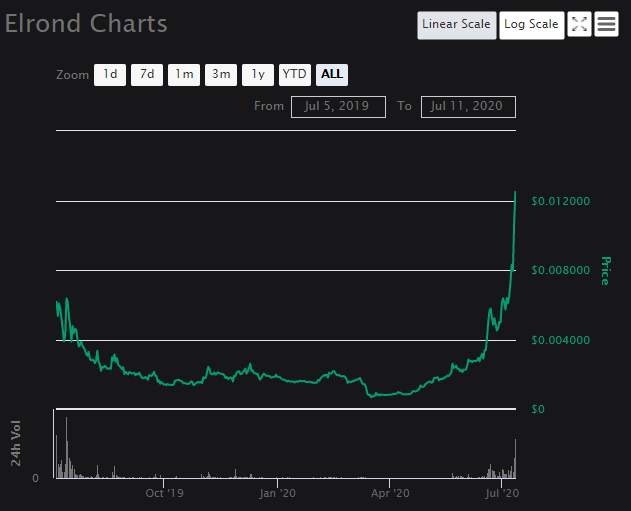Click the Oct '19 axis label
The height and width of the screenshot is (511, 631).
tap(164, 493)
